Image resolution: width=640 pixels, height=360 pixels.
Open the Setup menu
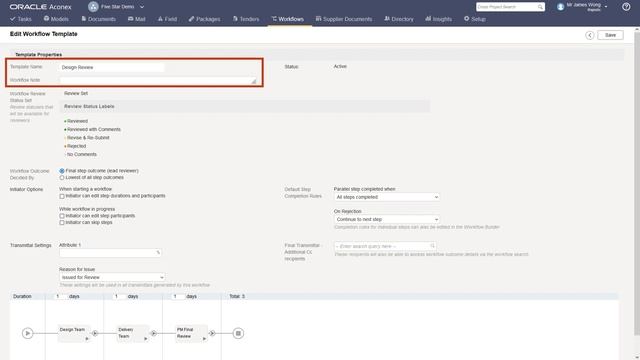tap(475, 19)
